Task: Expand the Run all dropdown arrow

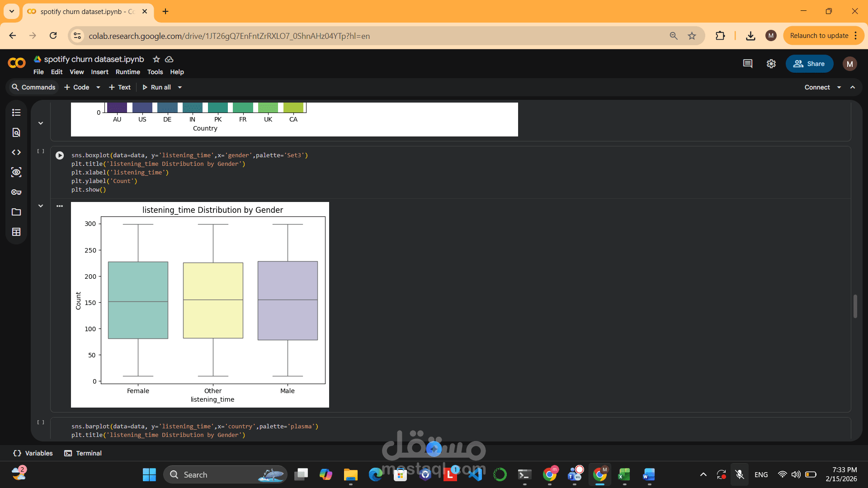Action: pyautogui.click(x=180, y=87)
